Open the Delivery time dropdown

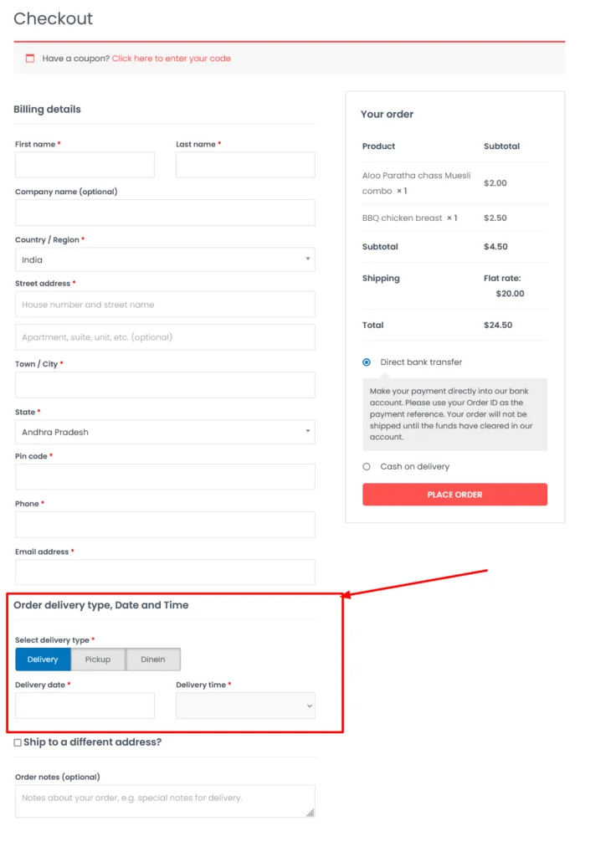[245, 706]
